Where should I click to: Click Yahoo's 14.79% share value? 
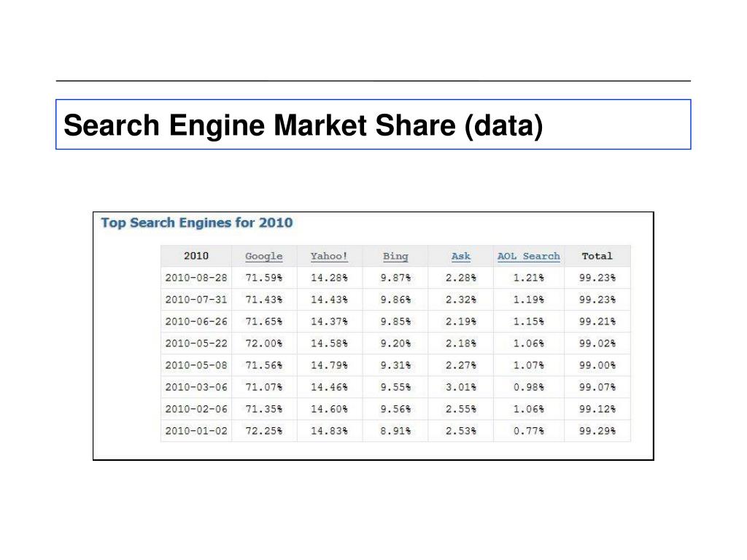point(329,365)
